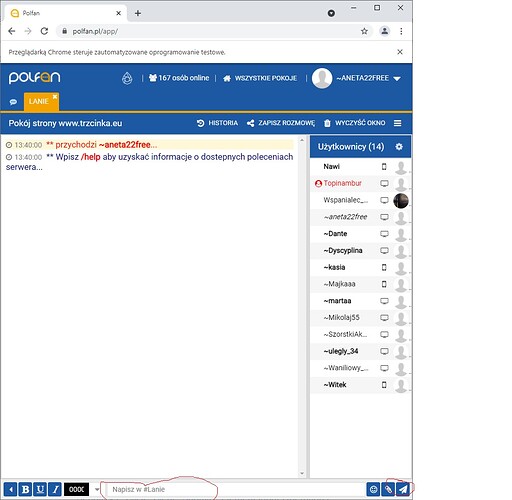The height and width of the screenshot is (500, 512).
Task: Click the water drop theme icon
Action: (x=127, y=78)
